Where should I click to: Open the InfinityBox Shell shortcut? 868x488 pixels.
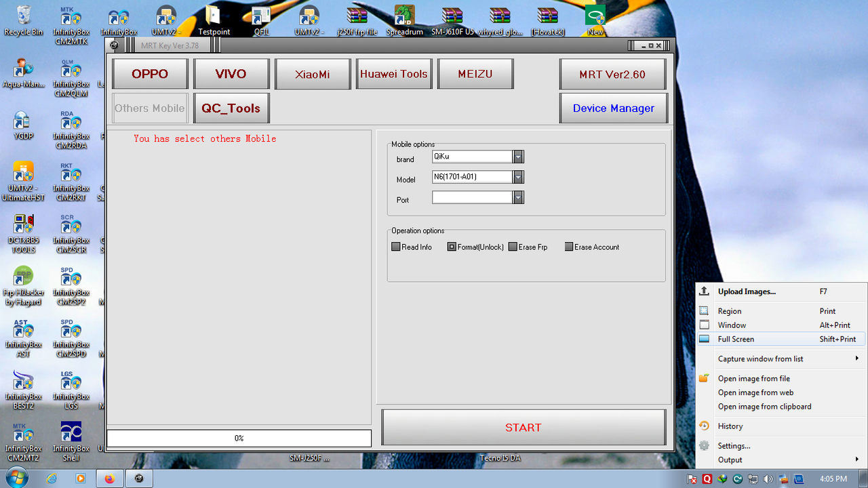click(71, 442)
